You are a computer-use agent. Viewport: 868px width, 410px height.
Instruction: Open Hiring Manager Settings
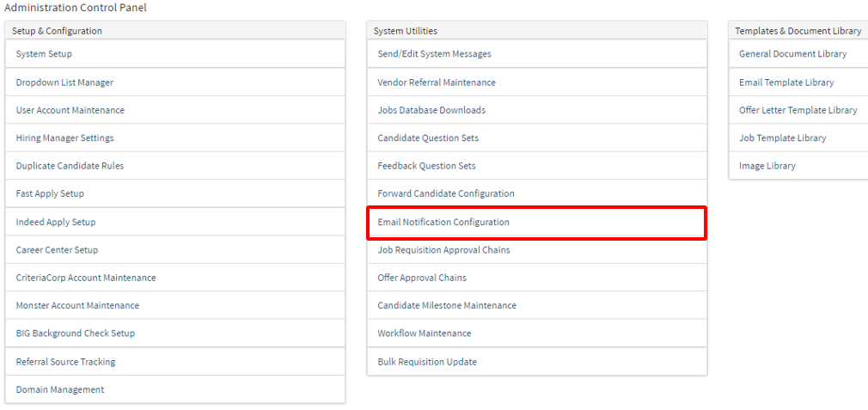[x=64, y=138]
